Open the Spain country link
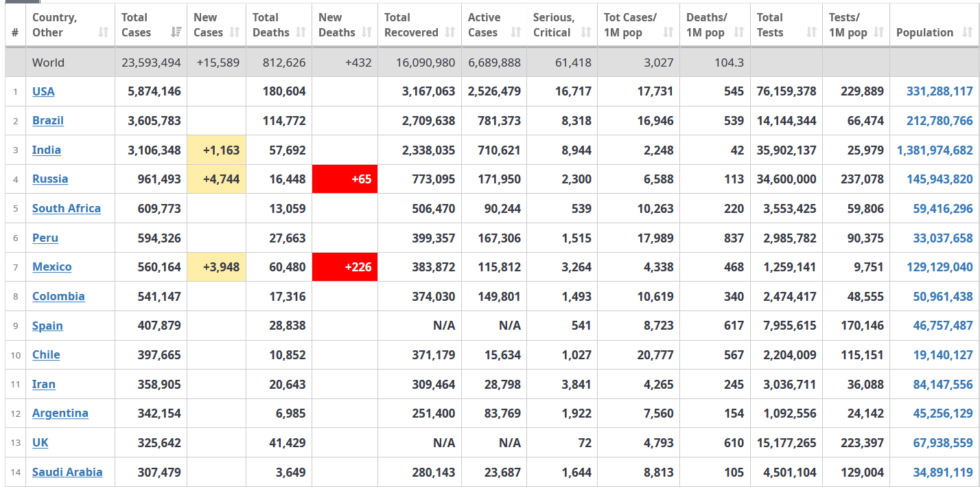The width and height of the screenshot is (980, 487). [47, 326]
